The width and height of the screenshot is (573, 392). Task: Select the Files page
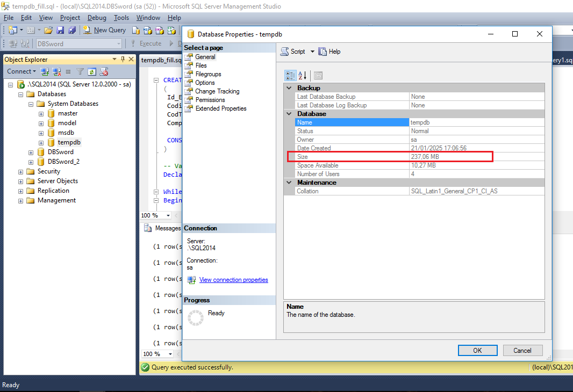tap(201, 66)
